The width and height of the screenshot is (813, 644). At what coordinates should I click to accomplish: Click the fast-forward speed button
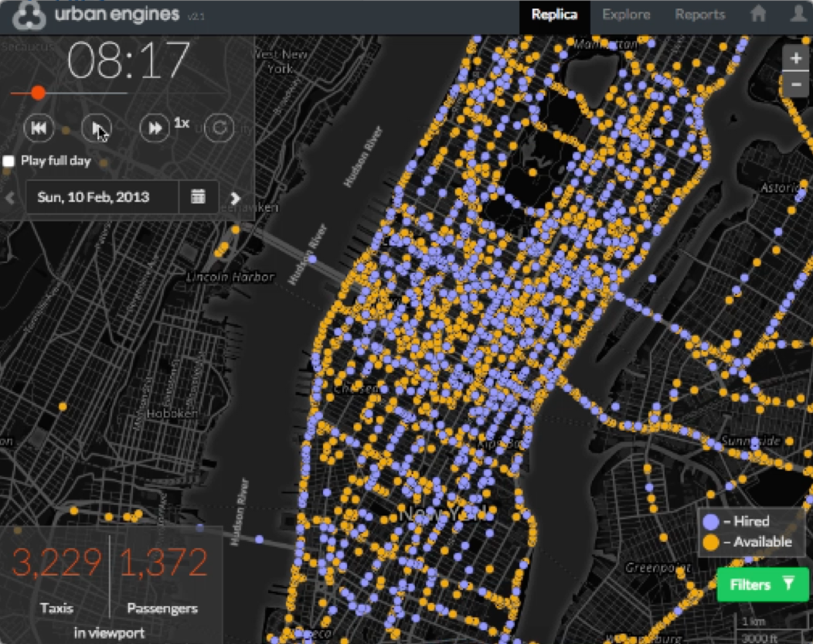(x=155, y=128)
